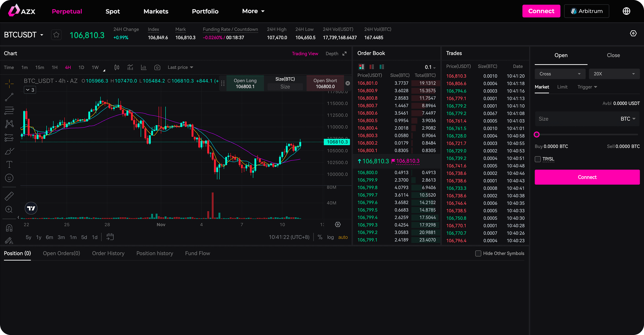
Task: Switch to the Order History tab
Action: tap(108, 253)
